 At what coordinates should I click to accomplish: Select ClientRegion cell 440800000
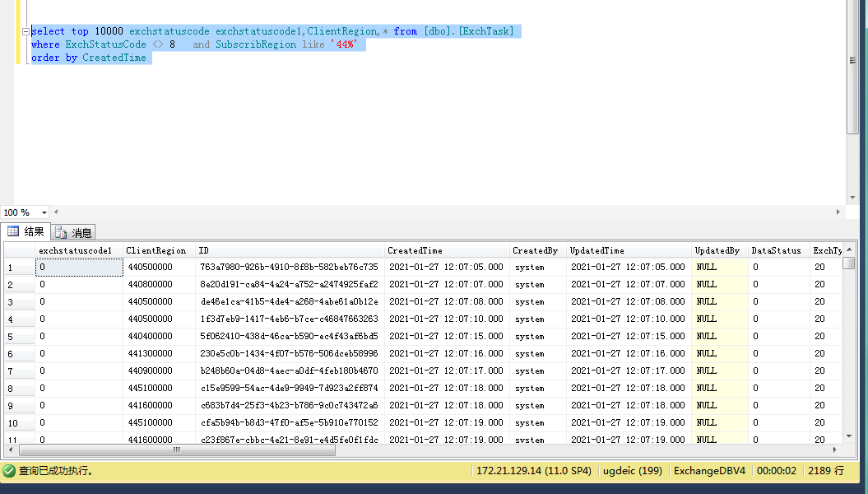click(x=160, y=284)
